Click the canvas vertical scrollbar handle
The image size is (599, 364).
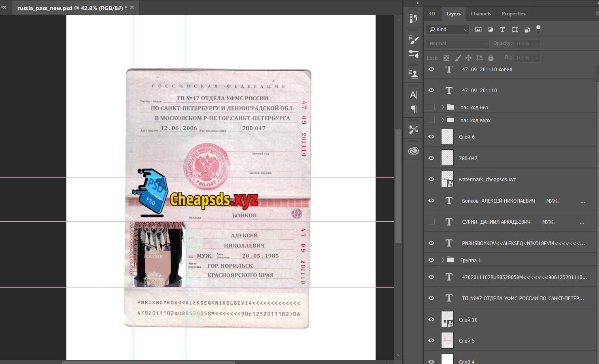point(398,186)
